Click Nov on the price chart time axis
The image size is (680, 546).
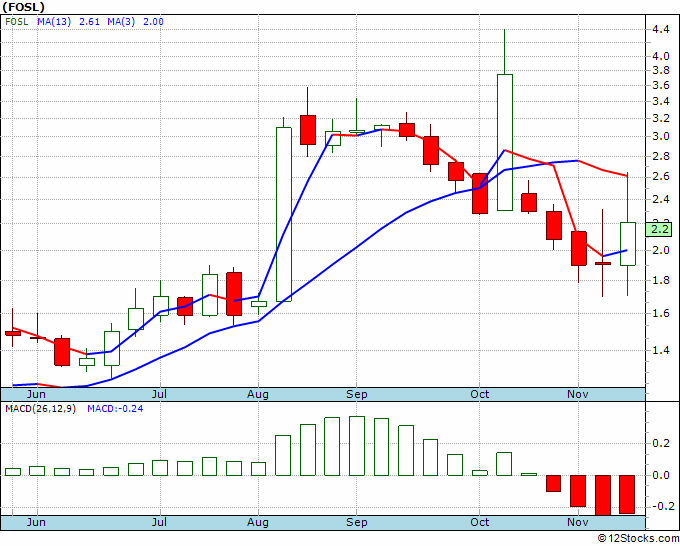(578, 394)
